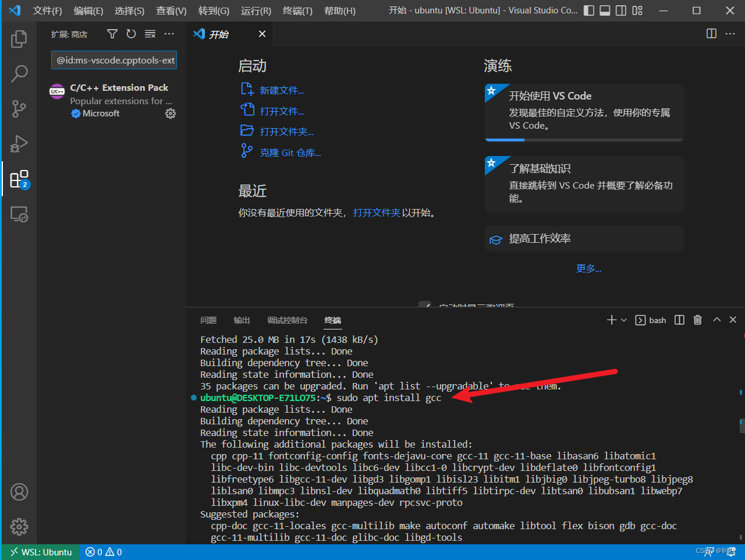Switch to 问题 panel tab
This screenshot has width=745, height=560.
(x=208, y=320)
